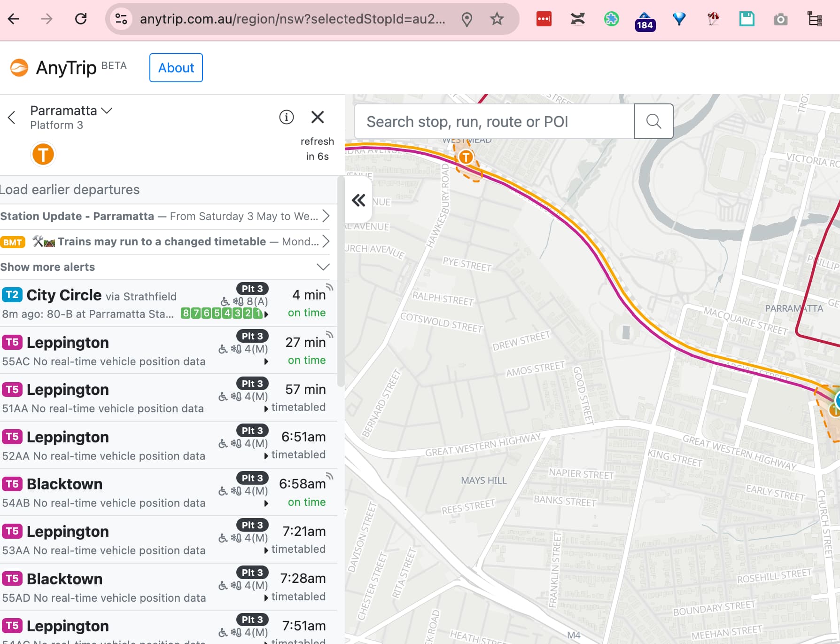Click the orange train mode T icon in panel
This screenshot has width=840, height=644.
(43, 154)
